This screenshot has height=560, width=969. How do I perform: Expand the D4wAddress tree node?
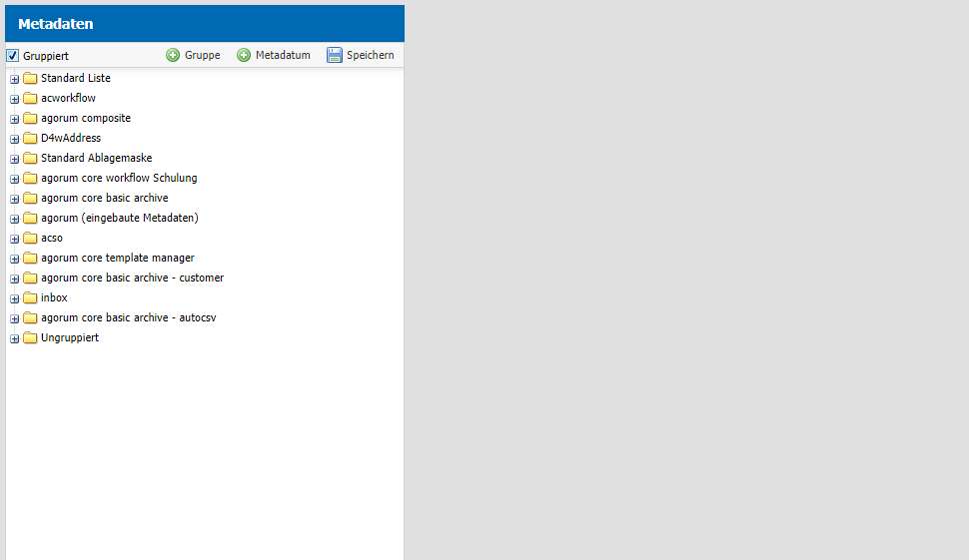click(15, 139)
